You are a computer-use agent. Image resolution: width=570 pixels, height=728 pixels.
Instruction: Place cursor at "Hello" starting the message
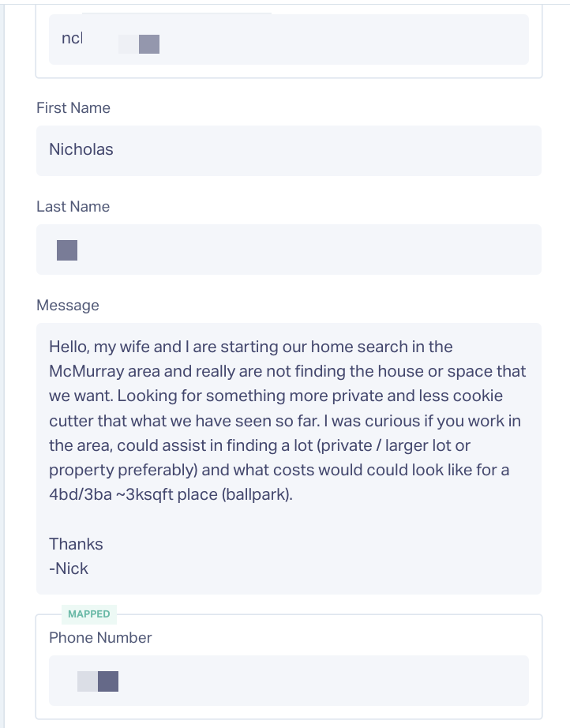[69, 347]
